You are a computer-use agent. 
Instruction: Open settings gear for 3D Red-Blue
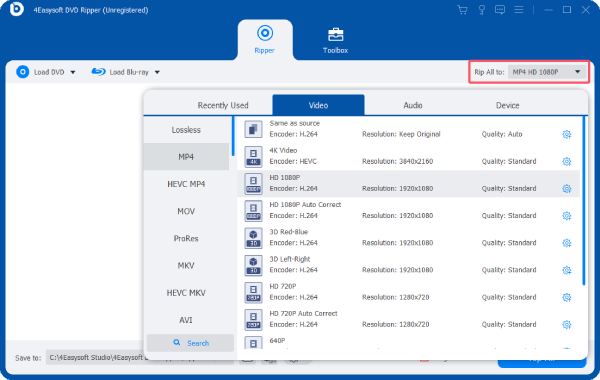[567, 243]
